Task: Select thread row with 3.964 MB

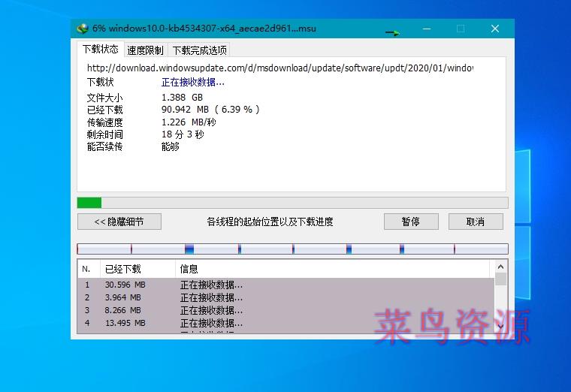Action: point(285,297)
